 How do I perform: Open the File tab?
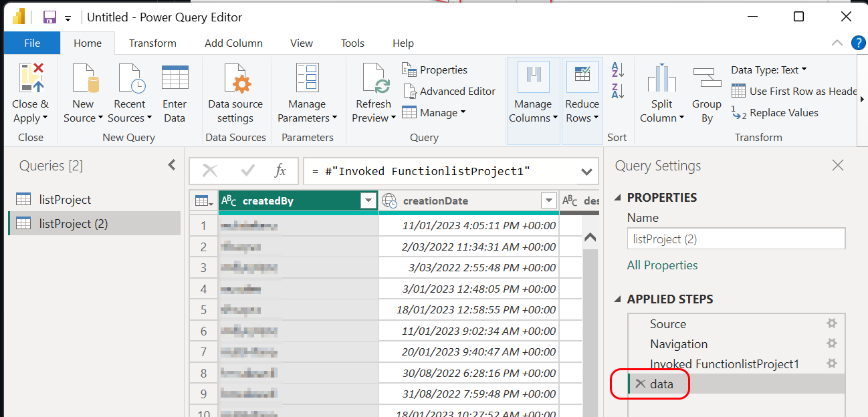(32, 43)
